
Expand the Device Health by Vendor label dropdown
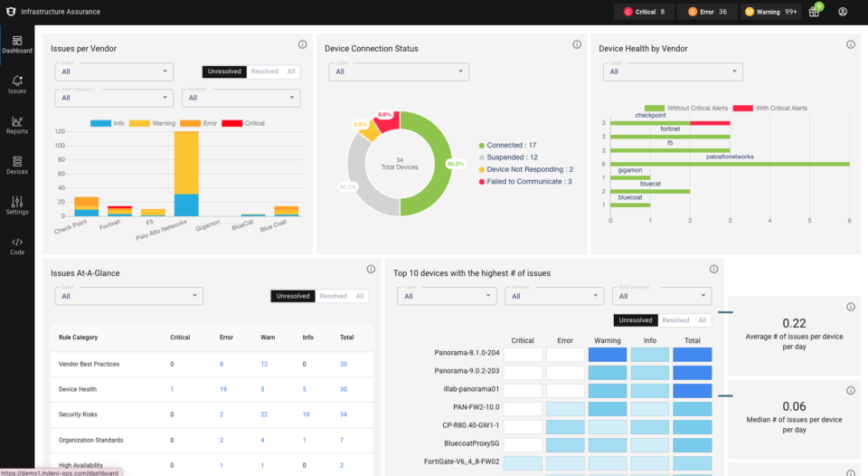(x=673, y=71)
